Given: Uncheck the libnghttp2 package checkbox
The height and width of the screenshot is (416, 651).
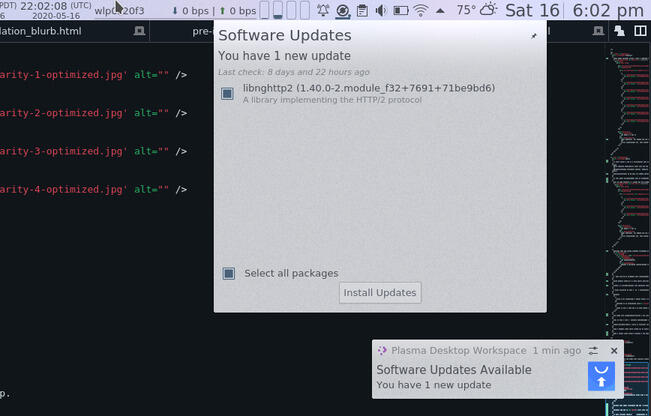Looking at the screenshot, I should coord(227,93).
